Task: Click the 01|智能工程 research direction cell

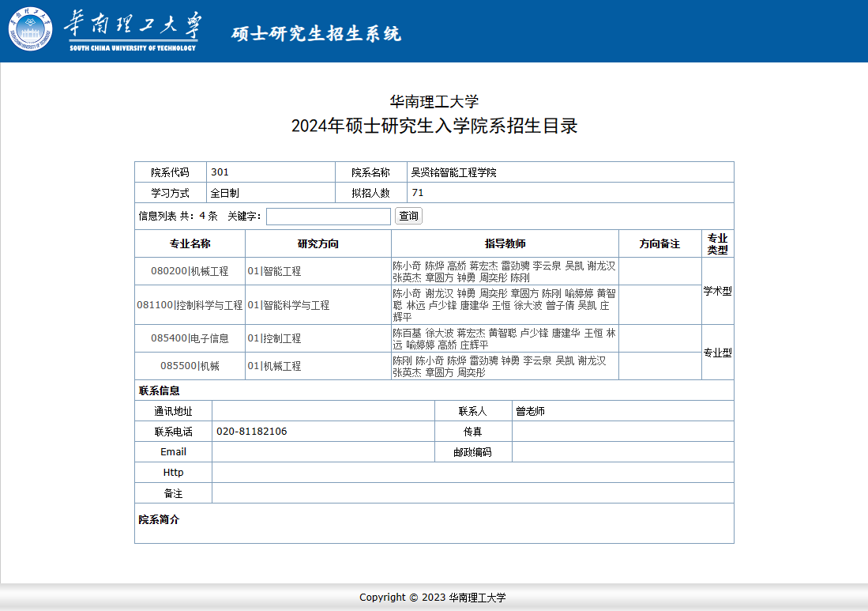Action: tap(318, 271)
